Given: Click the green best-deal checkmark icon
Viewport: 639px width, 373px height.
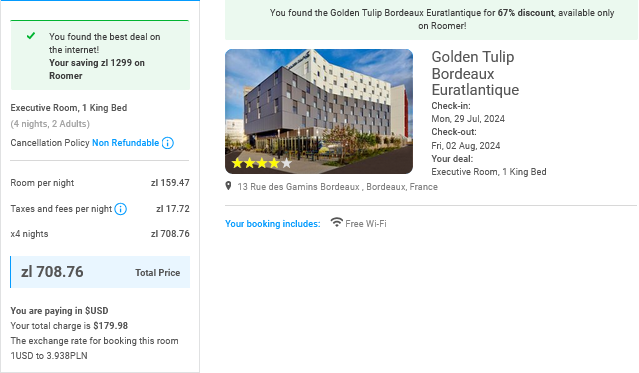Looking at the screenshot, I should pos(31,36).
